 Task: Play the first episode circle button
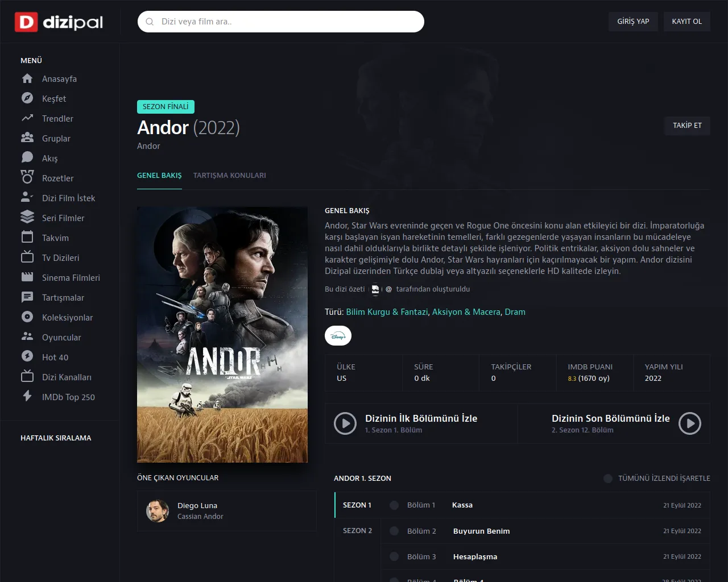click(x=345, y=423)
